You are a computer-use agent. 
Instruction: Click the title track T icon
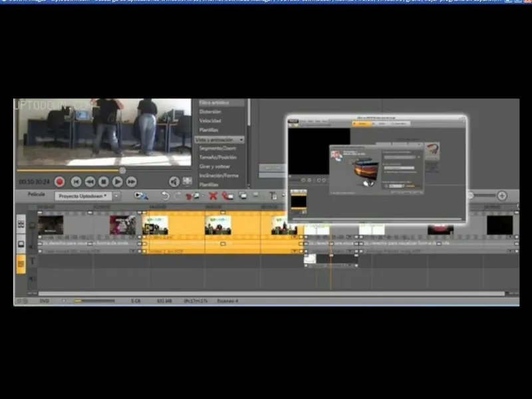click(33, 261)
